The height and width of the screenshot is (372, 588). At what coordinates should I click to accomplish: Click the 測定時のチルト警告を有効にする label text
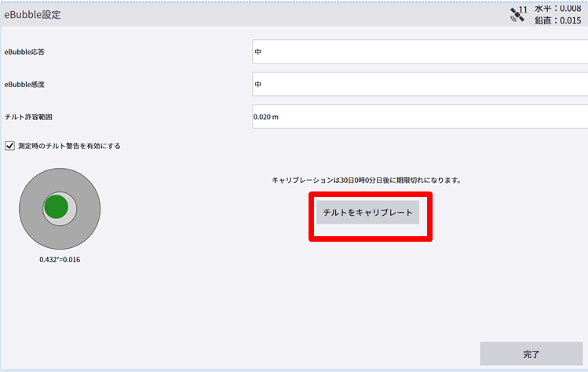69,145
